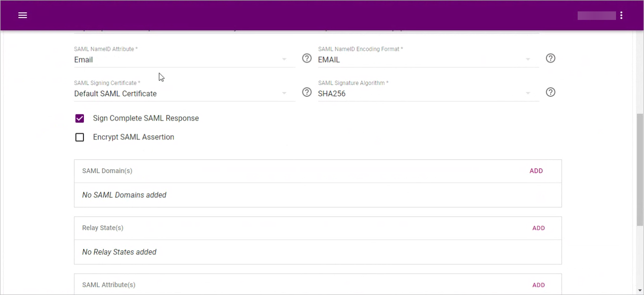
Task: Click help icon for SAML NameID Attribute
Action: (307, 58)
